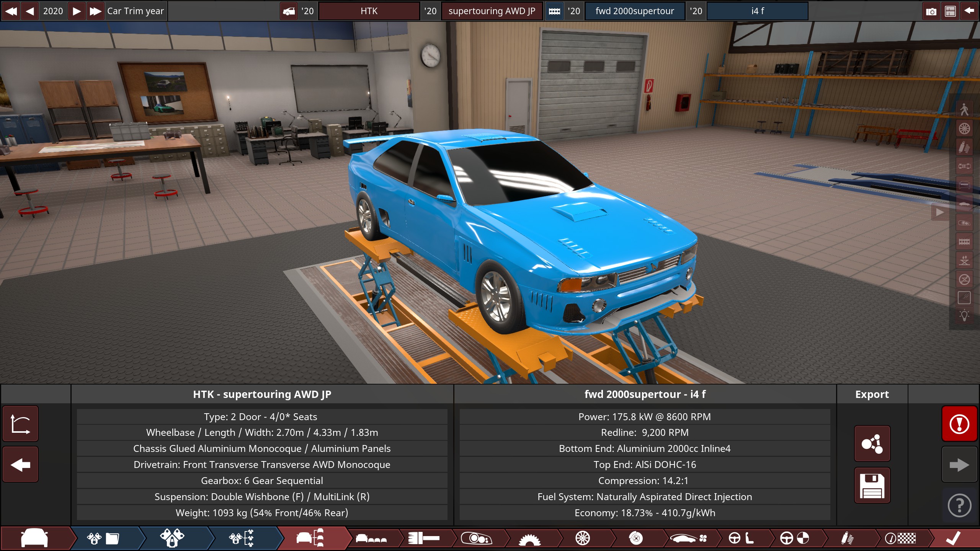
Task: Click 'Gearbox: 6 Gear Sequential' row
Action: [262, 481]
